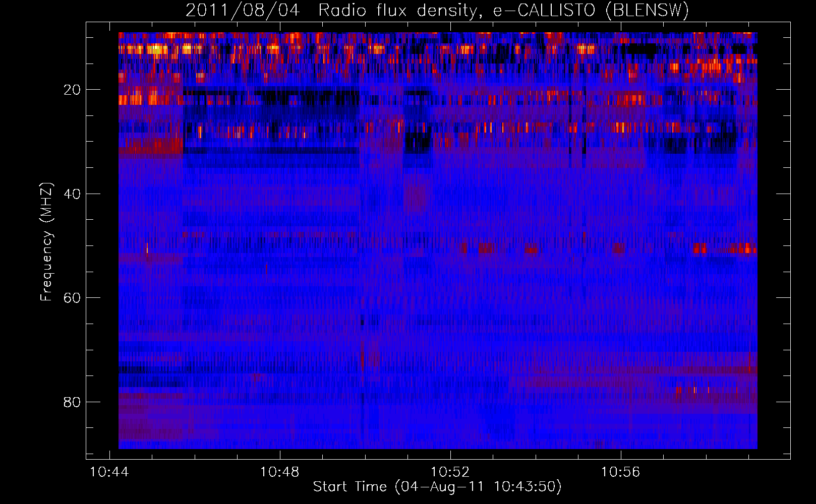816x504 pixels.
Task: Click the 'Frequency (MHZ)' axis label
Action: coord(46,242)
